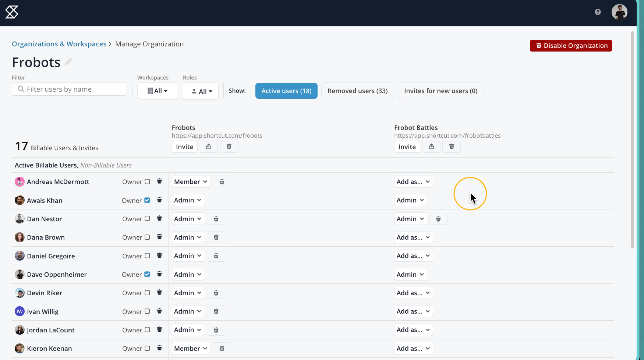Toggle Owner checkbox for Andreas McDermott
Image resolution: width=644 pixels, height=360 pixels.
click(x=147, y=181)
